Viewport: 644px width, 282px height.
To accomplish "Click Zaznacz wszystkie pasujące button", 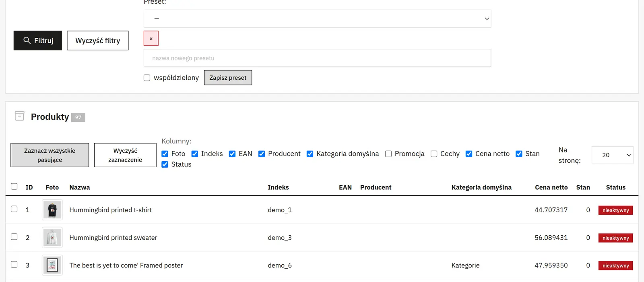I will pos(50,155).
